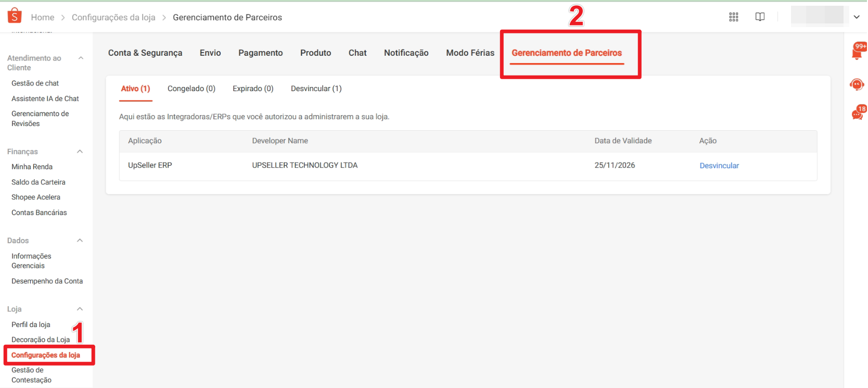Open the apps grid menu icon
868x388 pixels.
point(734,17)
